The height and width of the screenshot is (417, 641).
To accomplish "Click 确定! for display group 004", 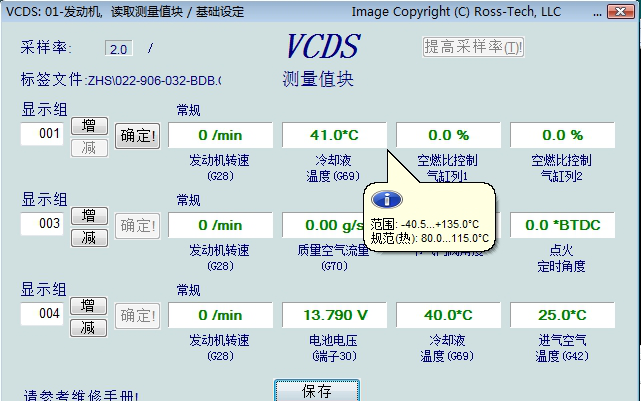I will pyautogui.click(x=137, y=316).
